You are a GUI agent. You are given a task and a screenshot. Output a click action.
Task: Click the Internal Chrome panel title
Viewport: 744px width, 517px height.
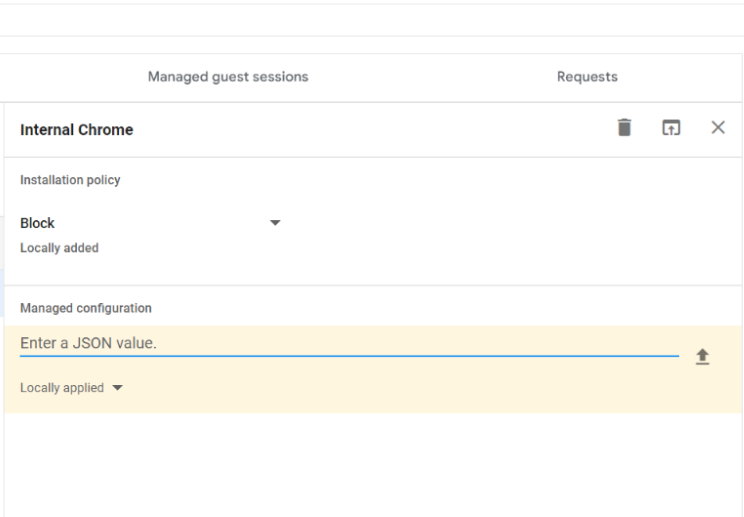point(77,130)
